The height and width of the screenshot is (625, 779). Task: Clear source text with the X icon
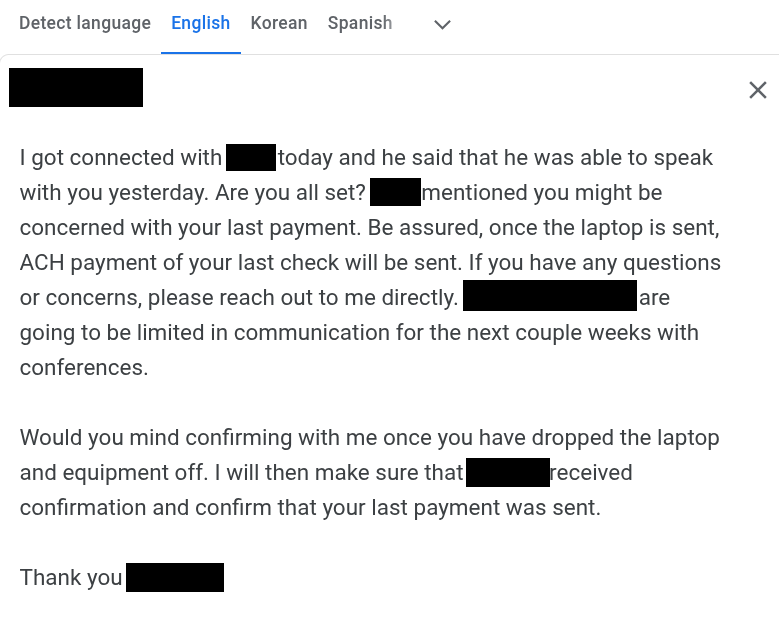coord(758,91)
